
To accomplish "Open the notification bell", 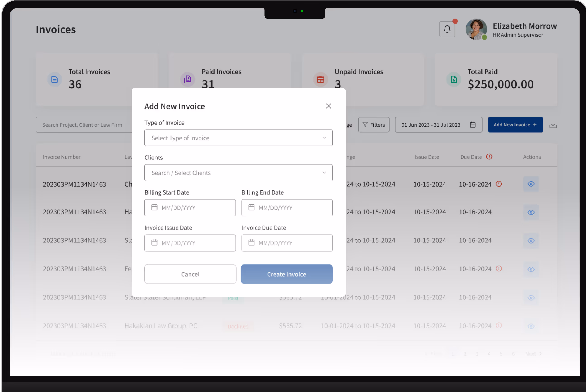I will [447, 29].
